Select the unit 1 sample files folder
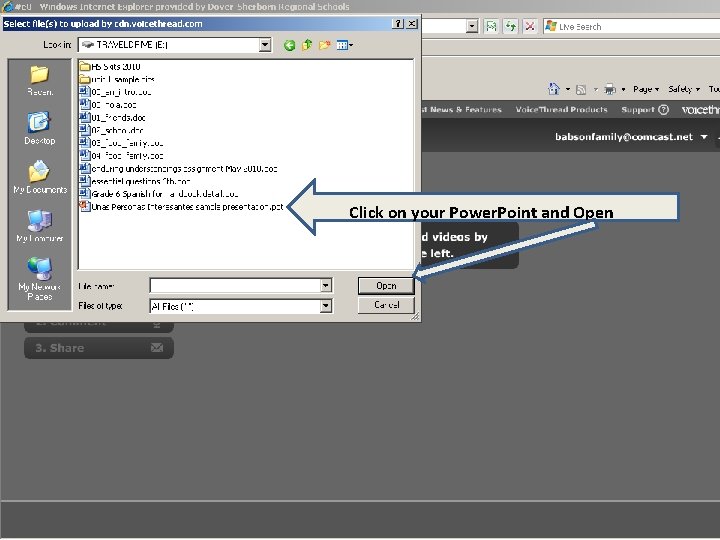The image size is (720, 540). pyautogui.click(x=117, y=79)
